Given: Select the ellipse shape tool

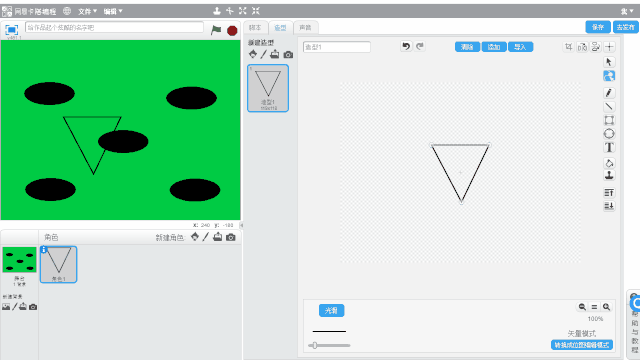Looking at the screenshot, I should pos(609,133).
